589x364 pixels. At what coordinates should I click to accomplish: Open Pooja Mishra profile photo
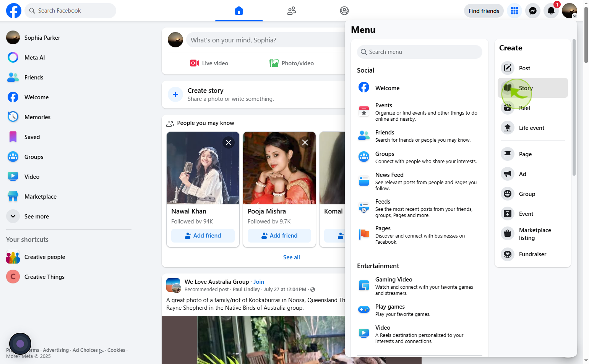point(279,168)
